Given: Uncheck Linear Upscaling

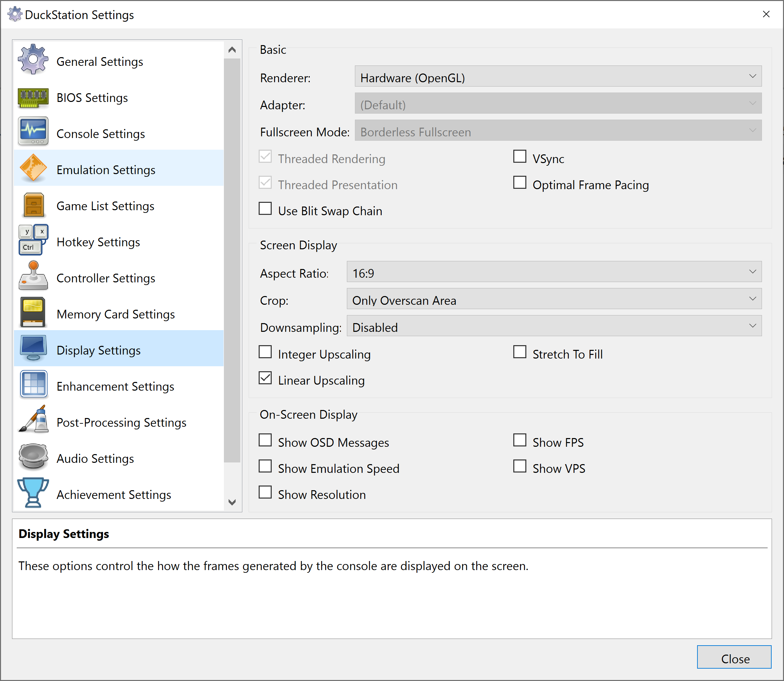Looking at the screenshot, I should click(265, 379).
